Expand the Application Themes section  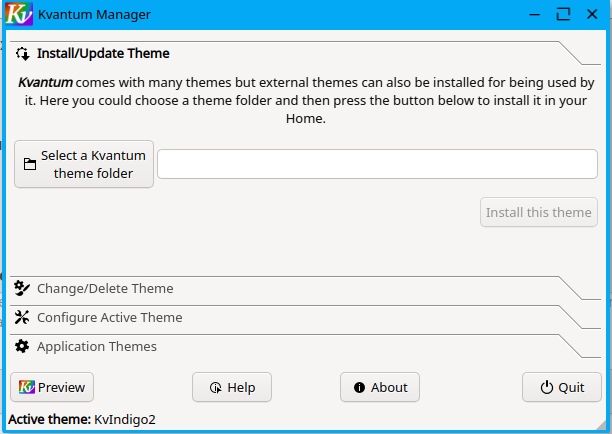(x=305, y=346)
